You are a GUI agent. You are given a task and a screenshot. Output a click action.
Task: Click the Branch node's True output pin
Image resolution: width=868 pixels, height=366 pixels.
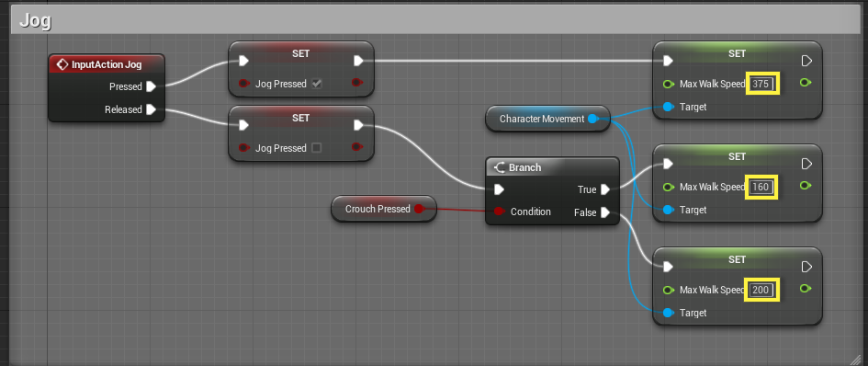point(605,189)
